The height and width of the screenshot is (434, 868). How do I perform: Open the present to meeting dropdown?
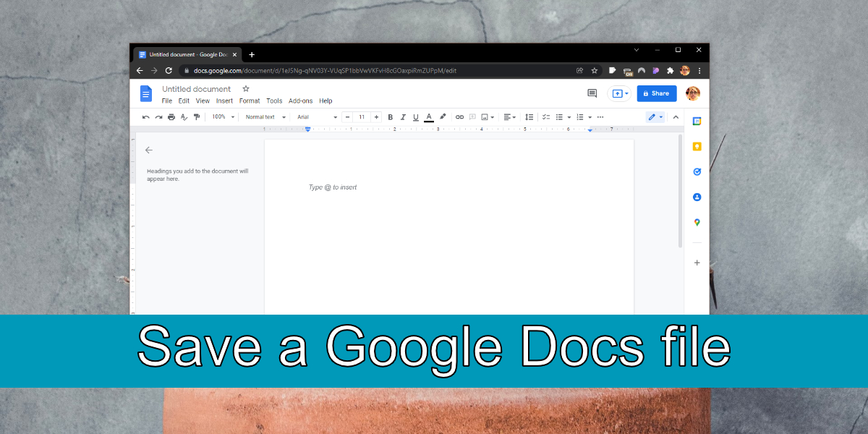tap(620, 93)
